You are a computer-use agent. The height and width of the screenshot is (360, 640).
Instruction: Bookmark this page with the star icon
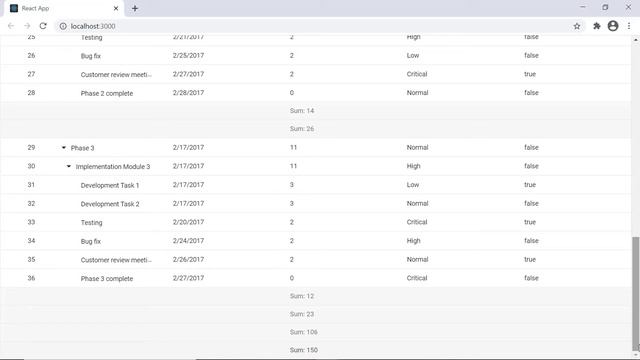click(x=577, y=26)
